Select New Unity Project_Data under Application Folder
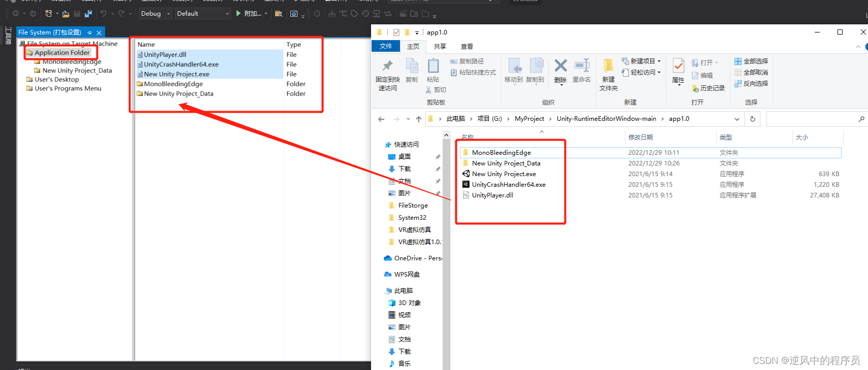Viewport: 868px width, 370px height. [x=77, y=71]
